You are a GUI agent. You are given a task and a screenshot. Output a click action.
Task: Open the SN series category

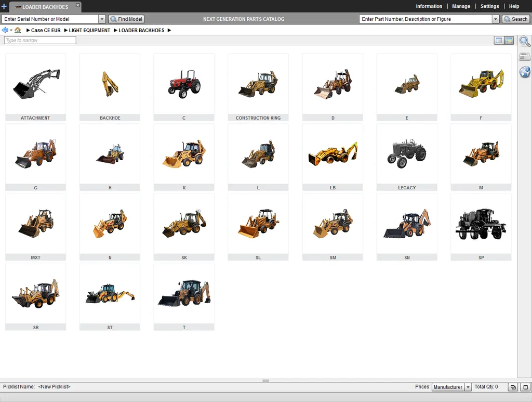click(407, 227)
